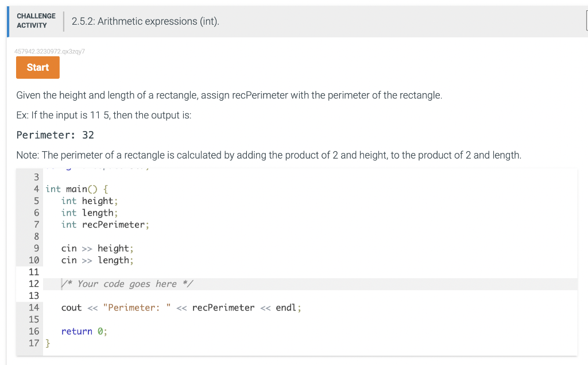
Task: Click the cout Perimeter output statement
Action: (181, 308)
